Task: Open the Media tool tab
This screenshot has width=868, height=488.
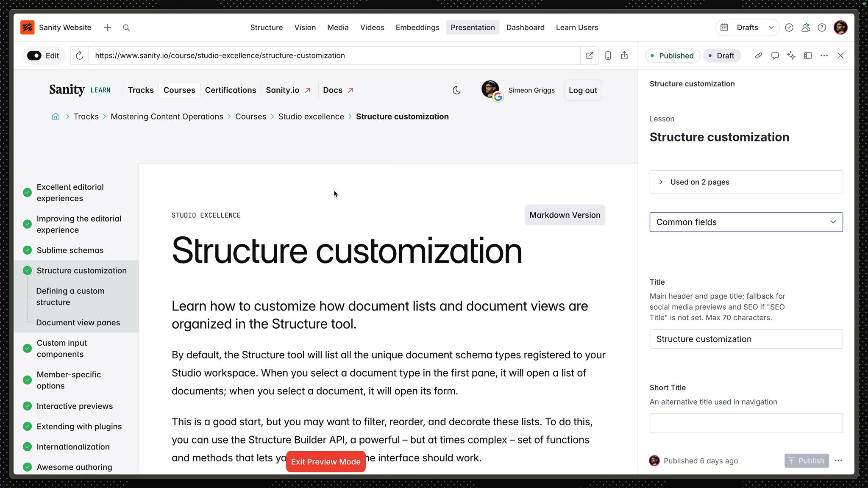Action: click(x=338, y=28)
